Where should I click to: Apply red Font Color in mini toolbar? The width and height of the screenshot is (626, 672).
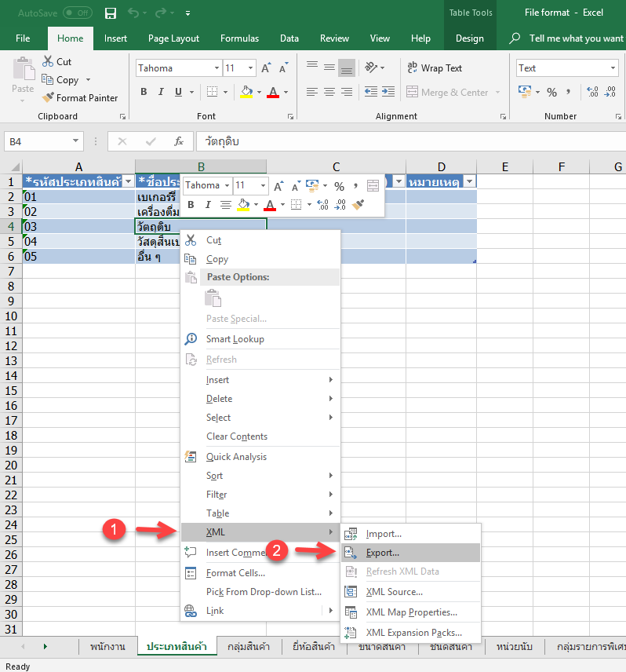click(x=270, y=205)
